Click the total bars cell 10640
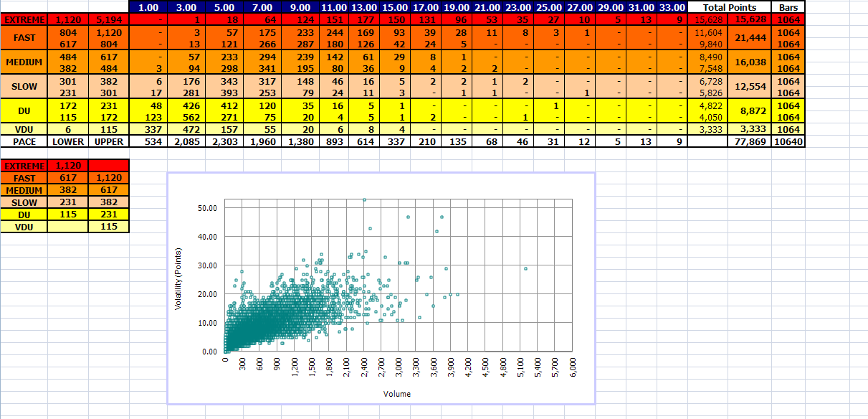This screenshot has width=868, height=419. point(787,141)
